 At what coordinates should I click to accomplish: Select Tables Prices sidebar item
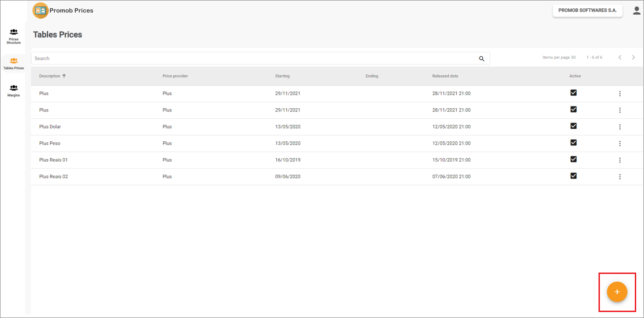[13, 64]
